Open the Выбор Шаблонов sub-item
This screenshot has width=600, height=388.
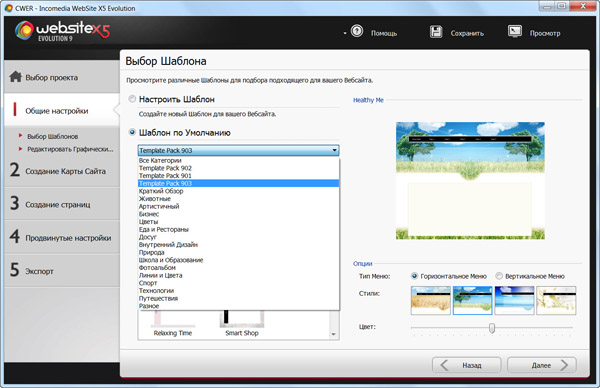click(x=52, y=136)
